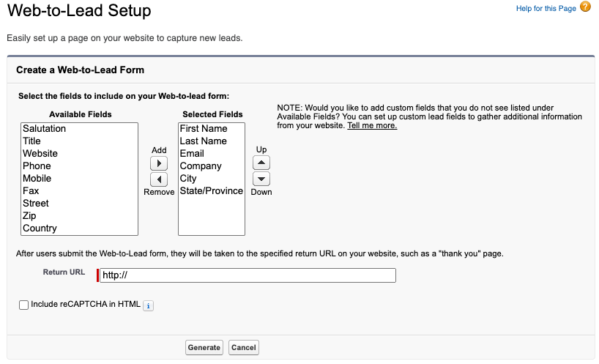Open the Tell me more link
The width and height of the screenshot is (599, 364).
coord(372,126)
